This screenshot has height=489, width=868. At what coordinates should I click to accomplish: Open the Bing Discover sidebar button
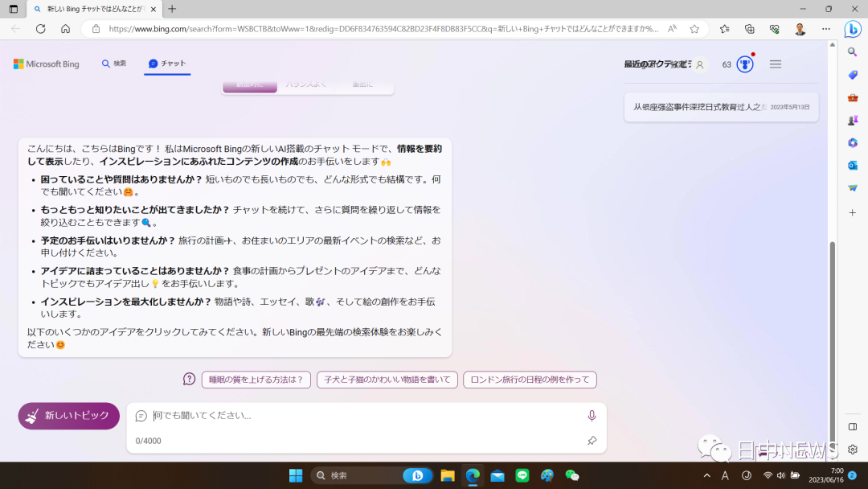tap(853, 29)
